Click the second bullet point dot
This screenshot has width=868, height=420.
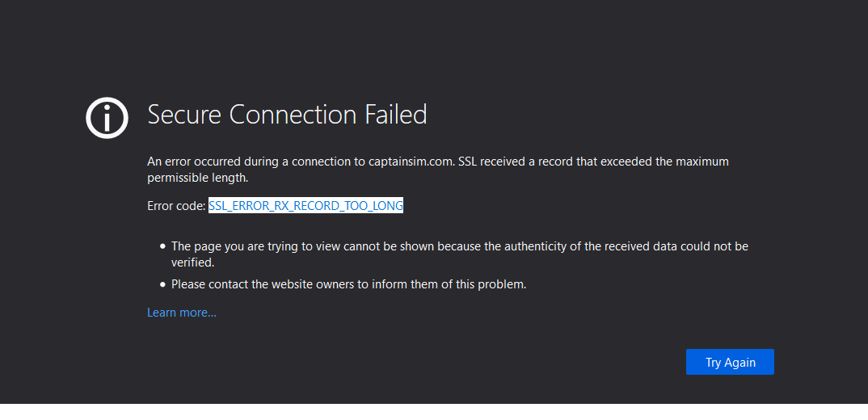tap(163, 284)
